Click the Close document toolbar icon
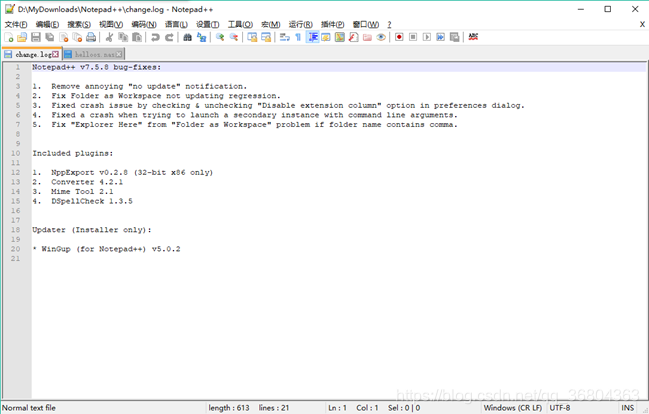 point(63,38)
